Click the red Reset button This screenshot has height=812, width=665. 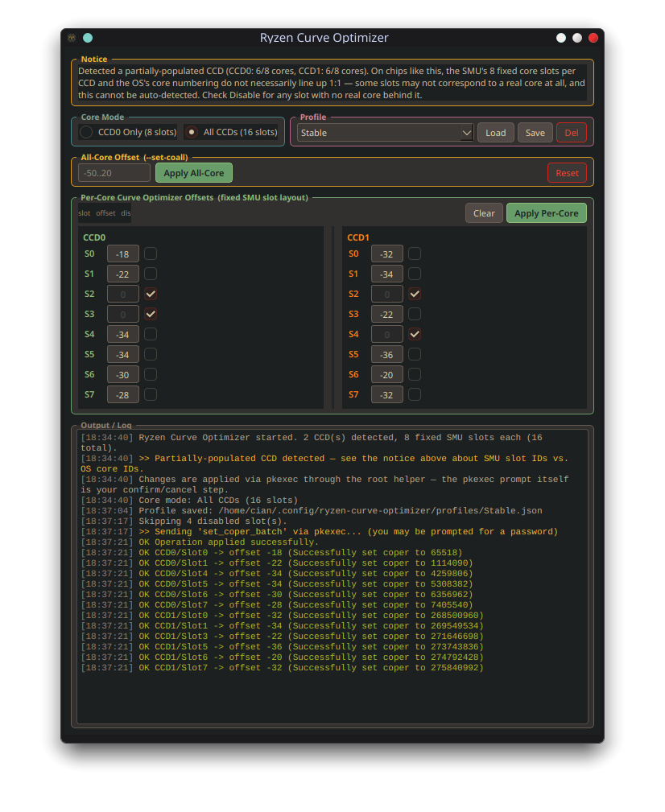pyautogui.click(x=567, y=173)
